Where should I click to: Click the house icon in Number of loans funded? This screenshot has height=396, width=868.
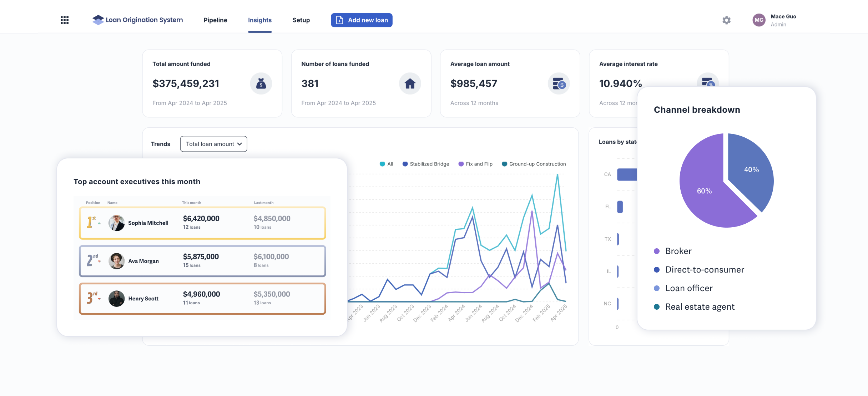(410, 83)
